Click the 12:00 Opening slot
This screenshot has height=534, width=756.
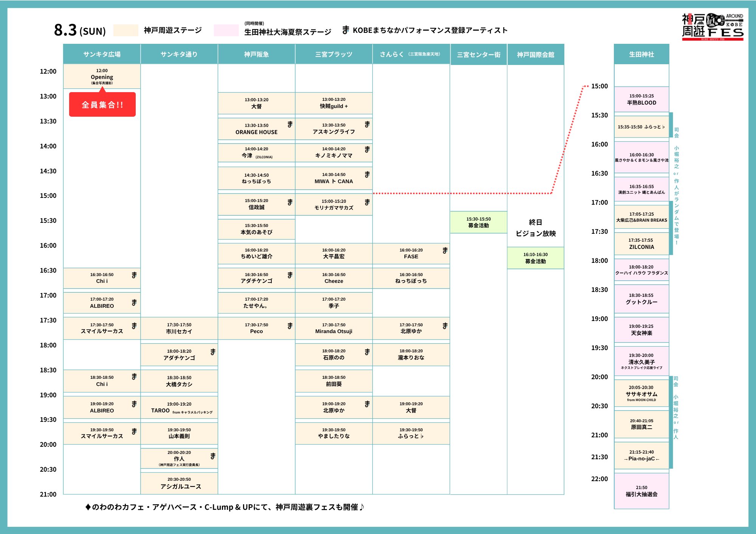tap(102, 76)
